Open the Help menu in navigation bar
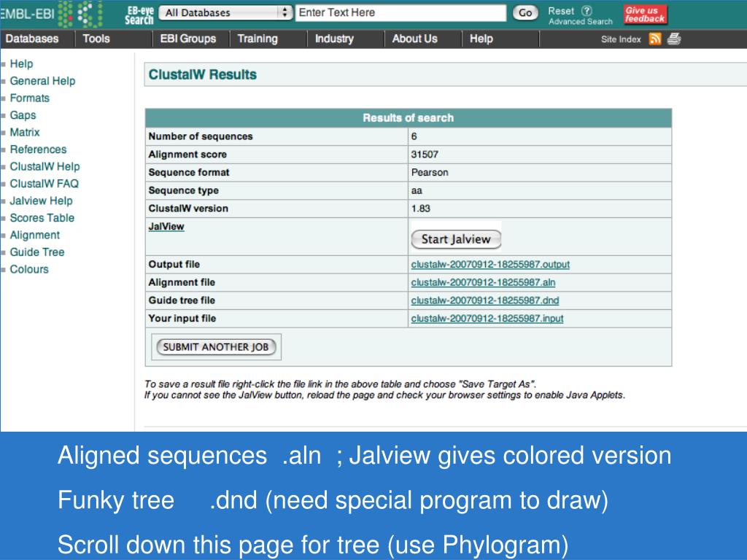 pos(481,39)
